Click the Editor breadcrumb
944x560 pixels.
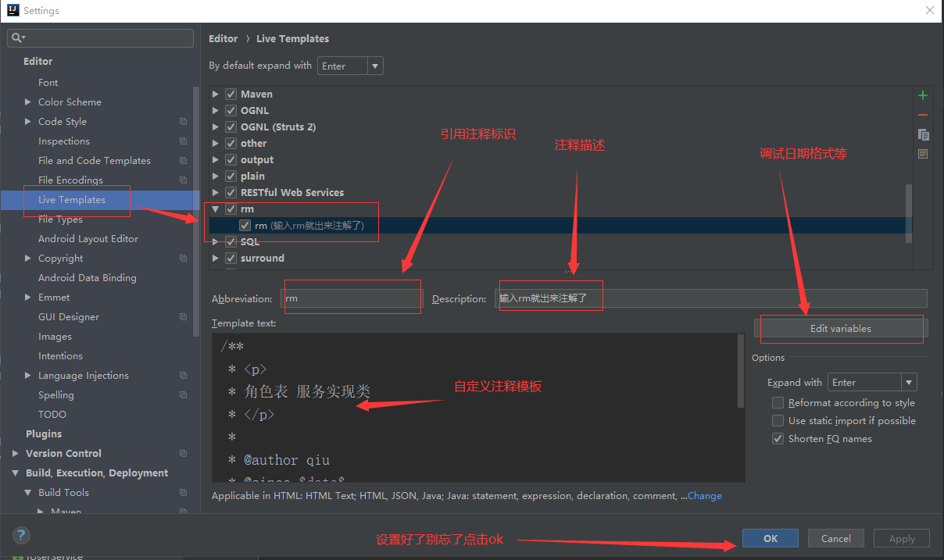[x=223, y=38]
